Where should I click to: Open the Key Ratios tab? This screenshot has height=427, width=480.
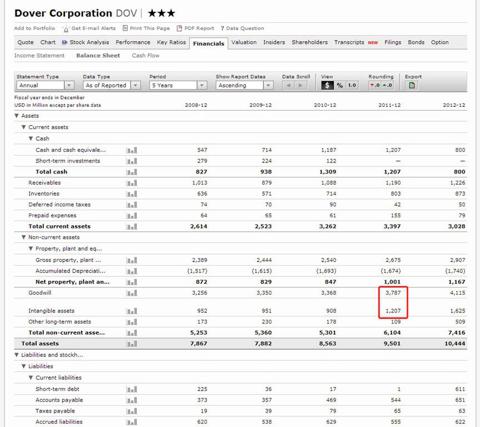pyautogui.click(x=171, y=42)
